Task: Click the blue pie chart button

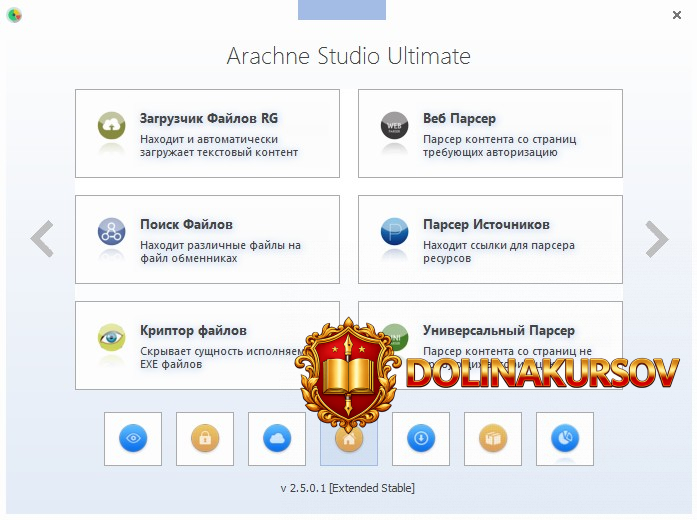Action: [565, 439]
